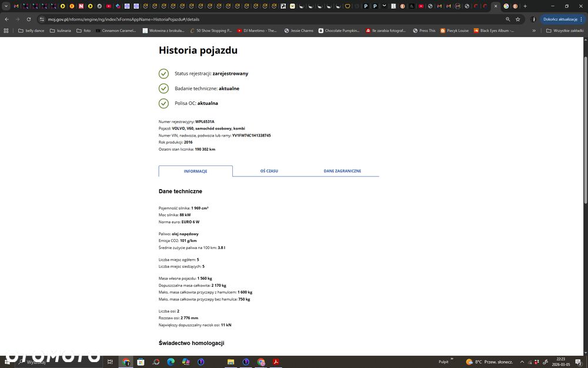Switch to the Google tab next to active tab

coord(506,6)
